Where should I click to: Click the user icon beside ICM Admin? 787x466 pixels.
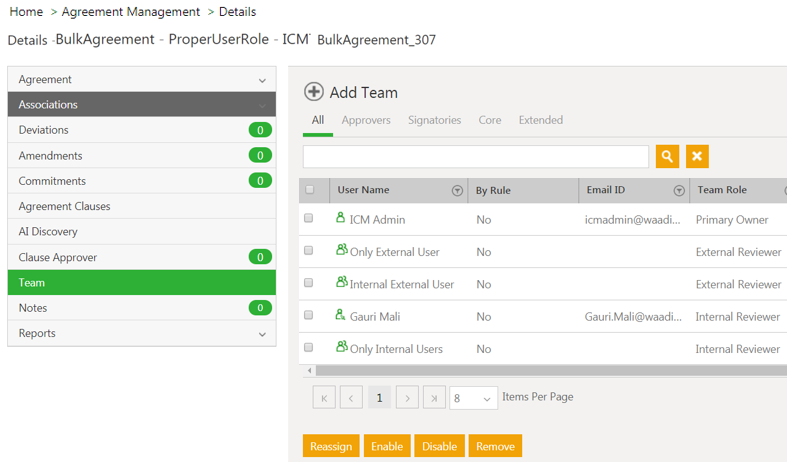[x=340, y=219]
